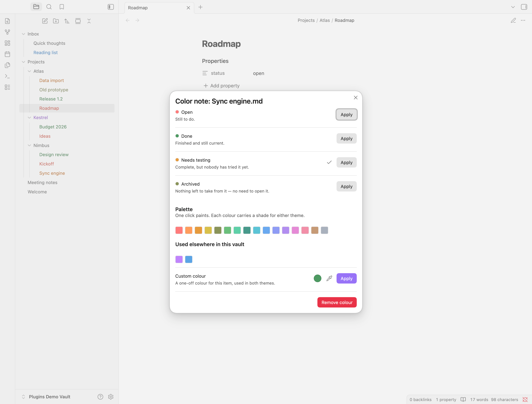Open the green custom colour picker circle
Viewport: 532px width, 404px height.
point(318,278)
